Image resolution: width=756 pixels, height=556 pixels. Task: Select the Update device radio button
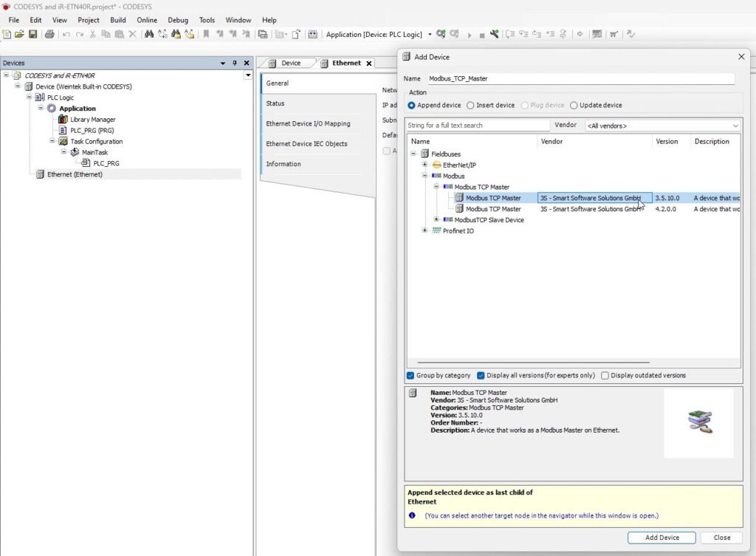574,105
